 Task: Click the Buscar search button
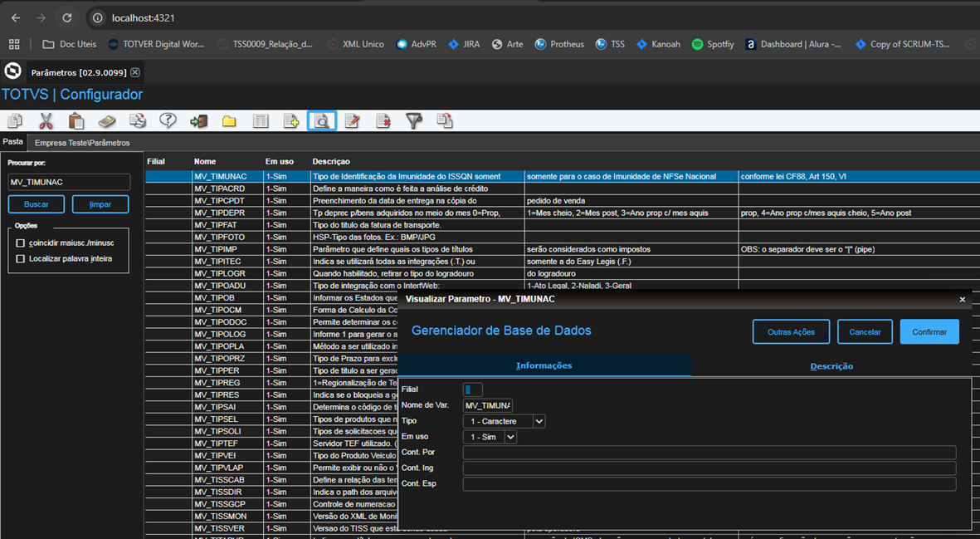(37, 204)
